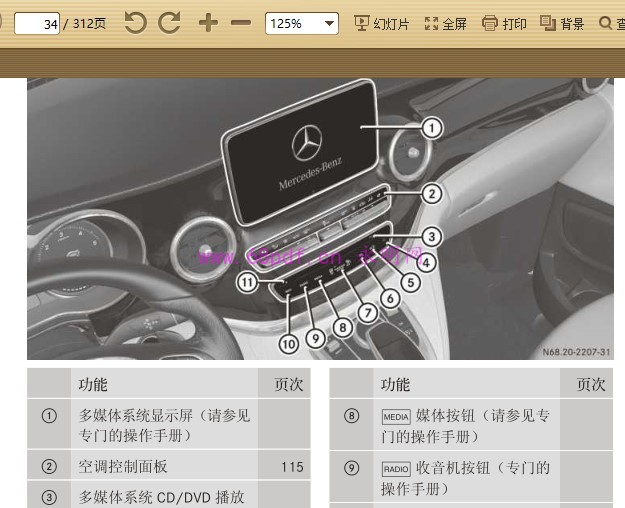This screenshot has height=508, width=625.
Task: Rotate page clockwise icon
Action: pyautogui.click(x=169, y=22)
